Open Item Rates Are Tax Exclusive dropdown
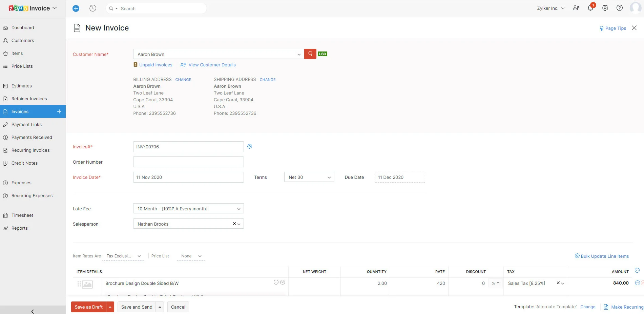Screen dimensions: 644x314 [x=123, y=256]
